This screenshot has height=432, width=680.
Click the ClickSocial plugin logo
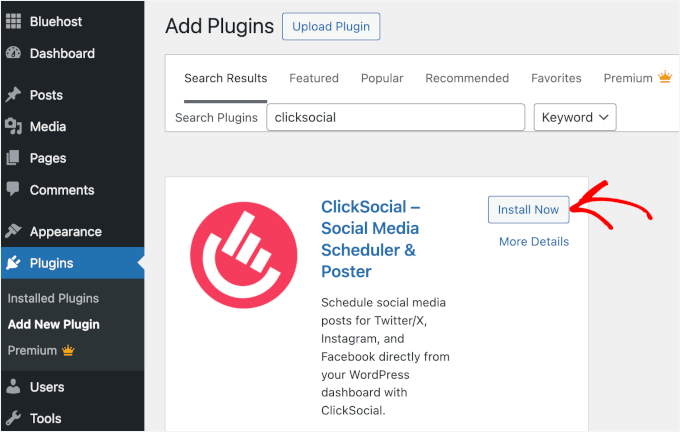tap(243, 255)
